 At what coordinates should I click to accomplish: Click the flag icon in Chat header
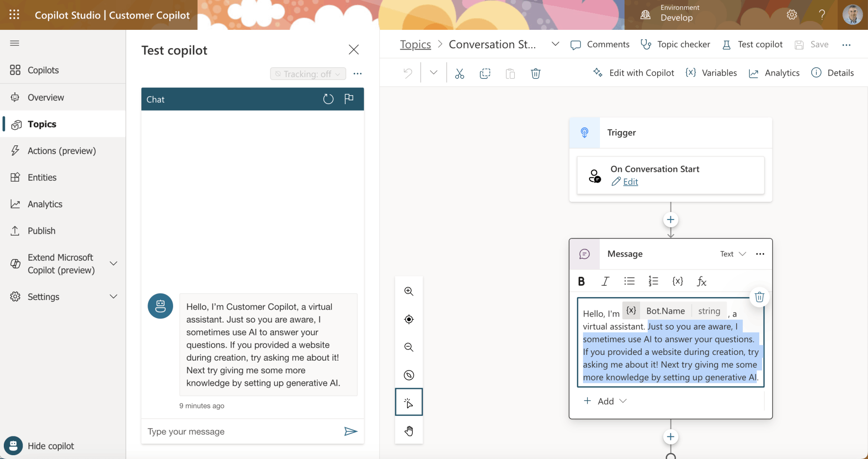tap(349, 98)
